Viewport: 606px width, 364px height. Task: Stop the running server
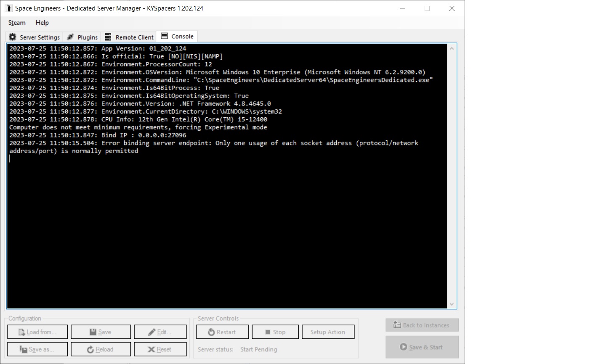point(275,332)
